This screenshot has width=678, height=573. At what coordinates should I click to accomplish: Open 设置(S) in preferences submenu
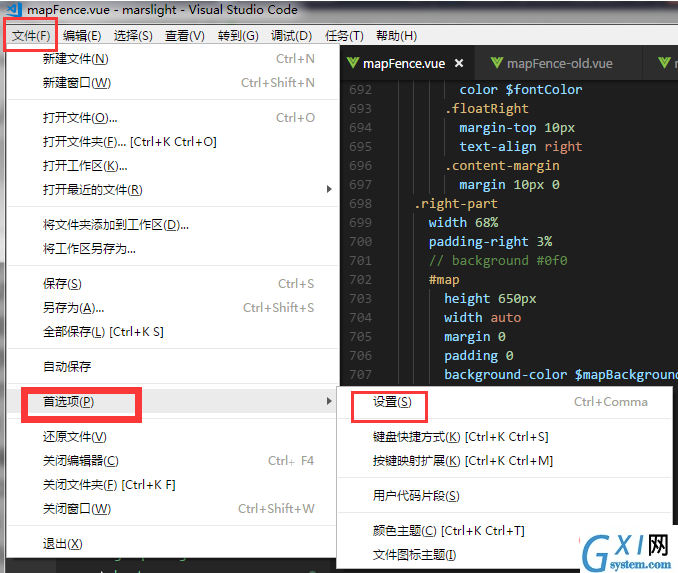click(505, 402)
